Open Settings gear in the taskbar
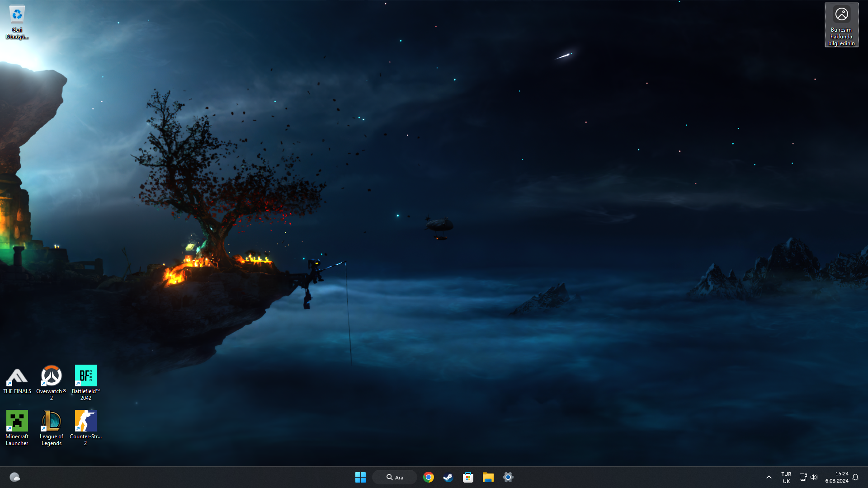Screen dimensions: 868x488 (508, 477)
